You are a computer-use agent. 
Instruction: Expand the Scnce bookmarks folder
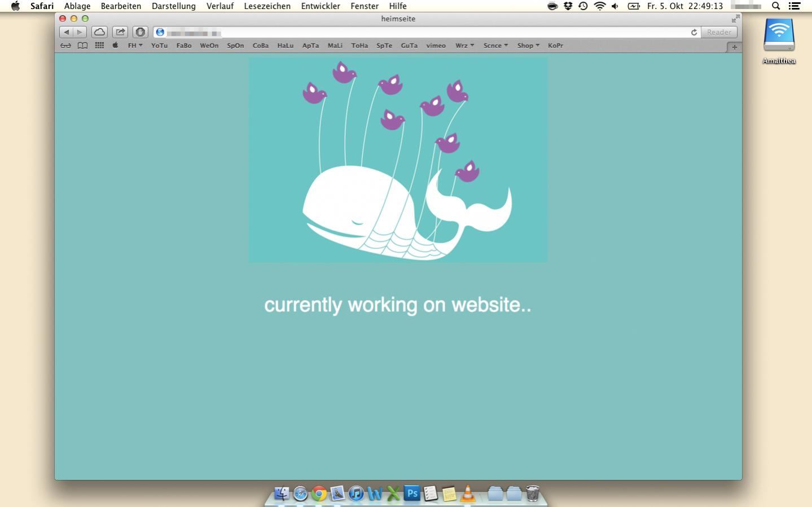[x=495, y=46]
